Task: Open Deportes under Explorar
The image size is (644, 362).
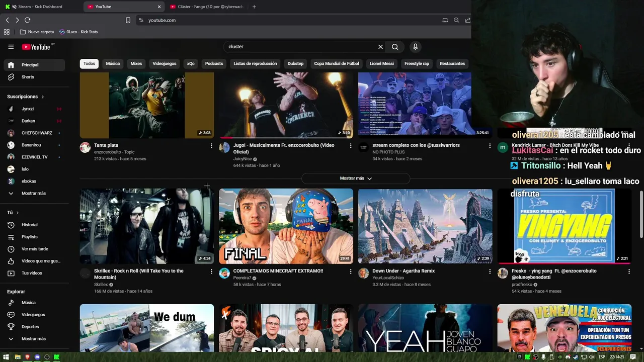Action: (x=34, y=327)
